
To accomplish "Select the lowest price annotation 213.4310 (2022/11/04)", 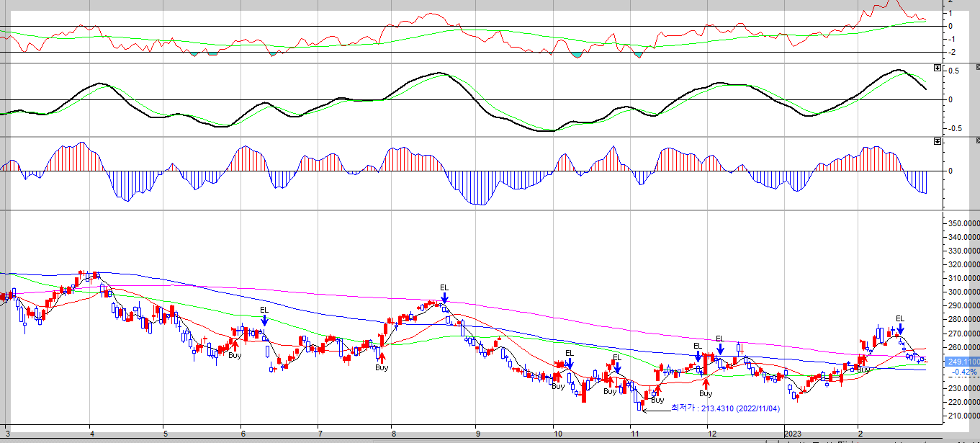I will pos(725,408).
